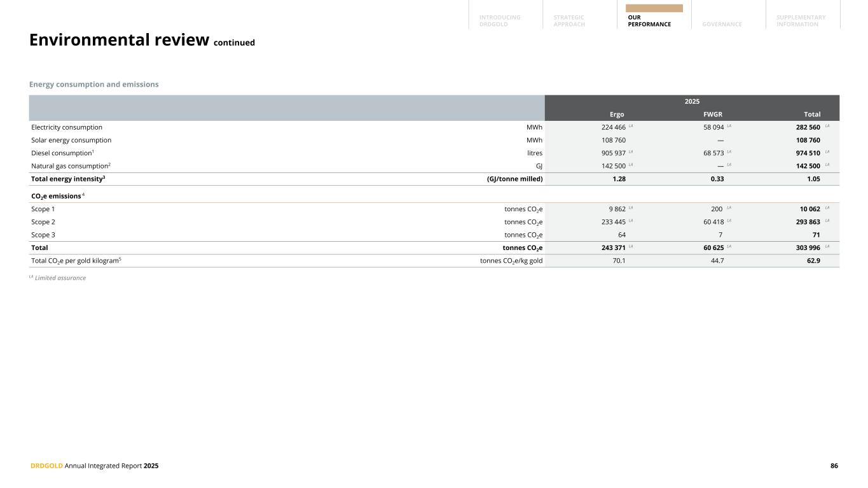Click the 2025 table column header

(691, 101)
